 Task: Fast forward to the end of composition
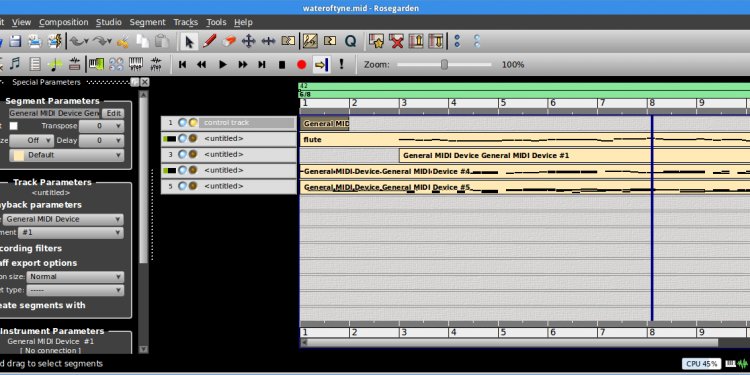click(x=262, y=64)
